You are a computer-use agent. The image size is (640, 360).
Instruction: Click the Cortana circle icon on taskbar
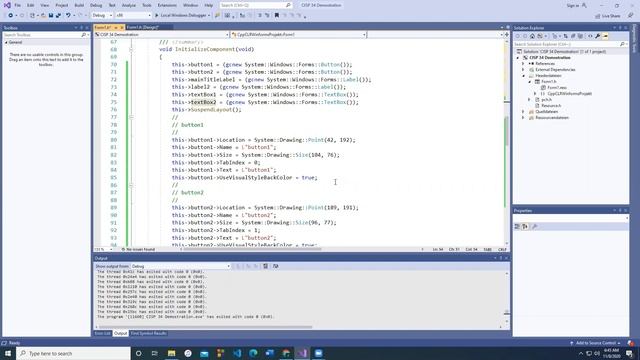(x=138, y=353)
